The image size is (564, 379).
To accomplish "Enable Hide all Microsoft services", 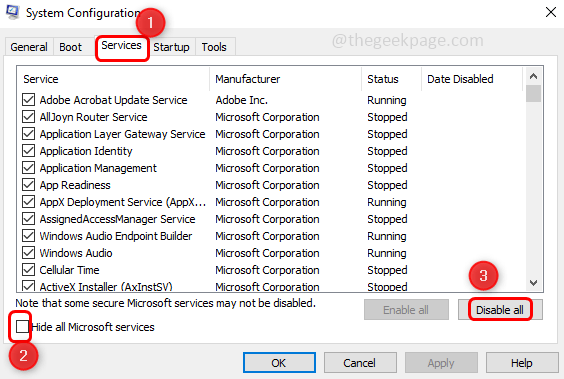I will pyautogui.click(x=22, y=327).
